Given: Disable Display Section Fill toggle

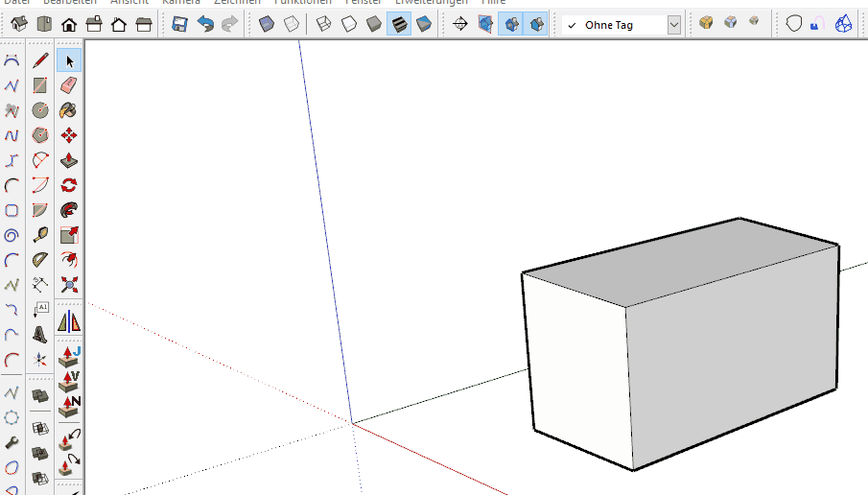Looking at the screenshot, I should [x=537, y=24].
